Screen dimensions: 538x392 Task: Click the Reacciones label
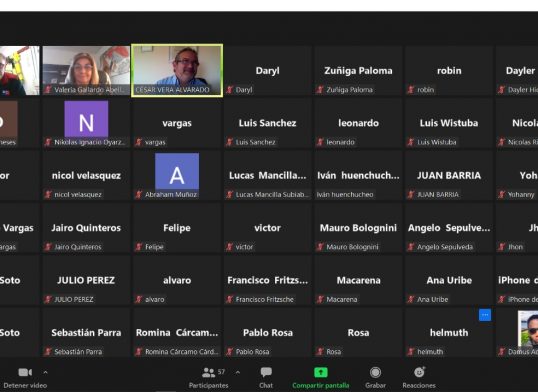pyautogui.click(x=419, y=385)
